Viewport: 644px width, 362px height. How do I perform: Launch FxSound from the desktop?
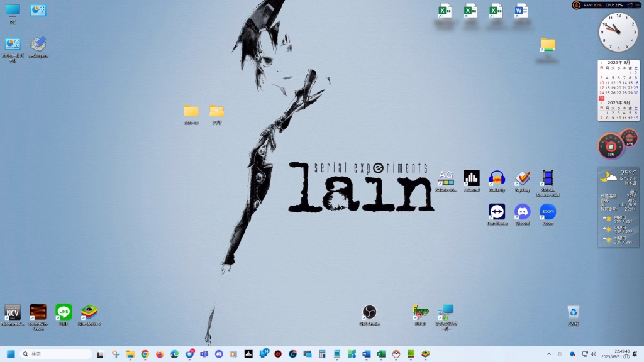pyautogui.click(x=471, y=181)
